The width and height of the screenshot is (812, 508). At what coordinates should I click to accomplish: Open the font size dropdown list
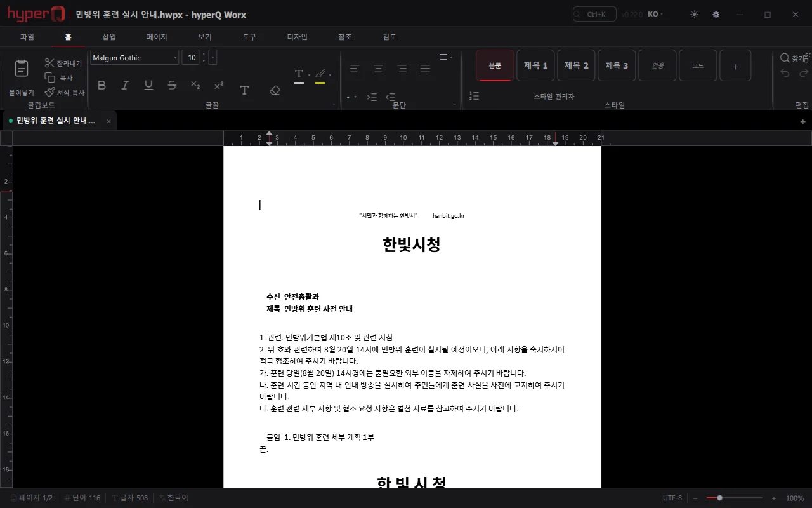(x=213, y=58)
